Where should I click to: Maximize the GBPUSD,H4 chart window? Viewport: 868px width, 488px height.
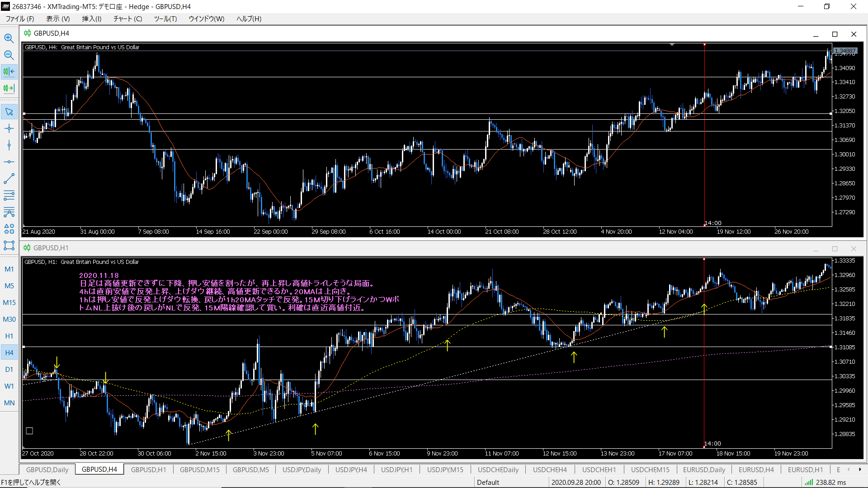click(x=835, y=34)
